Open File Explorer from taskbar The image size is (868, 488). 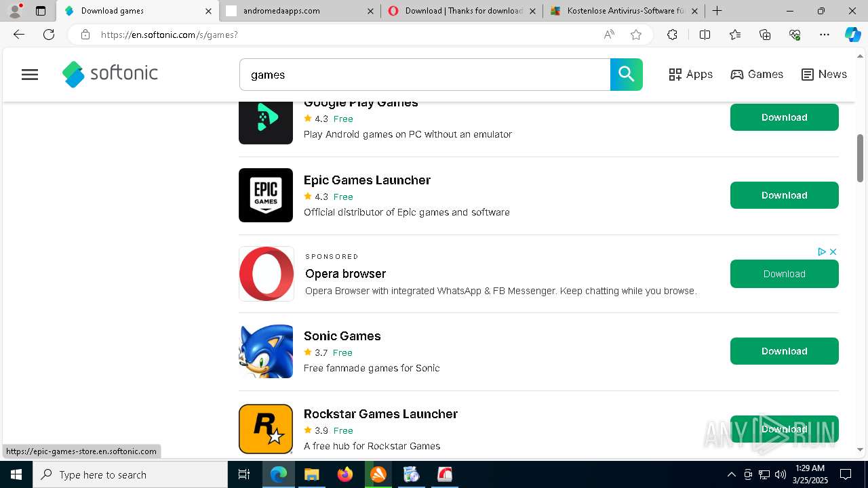click(311, 474)
